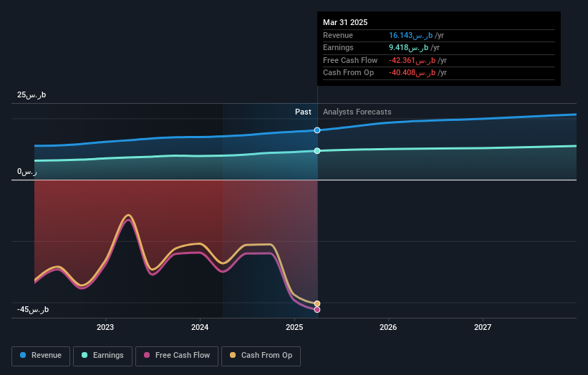Click the Revenue data point on Mar 31 2025

[x=317, y=130]
